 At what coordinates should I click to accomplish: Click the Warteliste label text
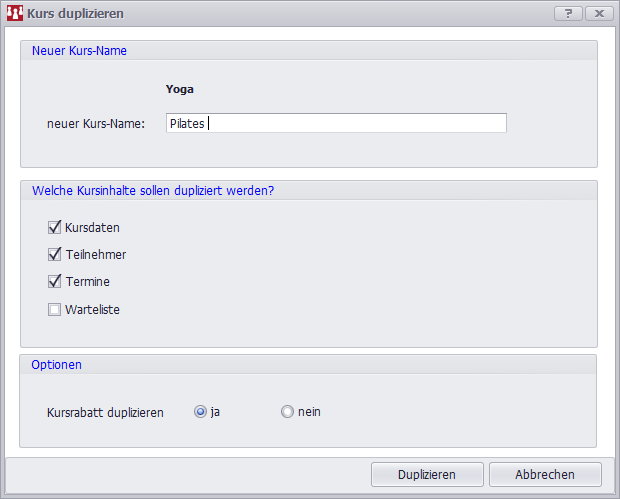pos(92,310)
